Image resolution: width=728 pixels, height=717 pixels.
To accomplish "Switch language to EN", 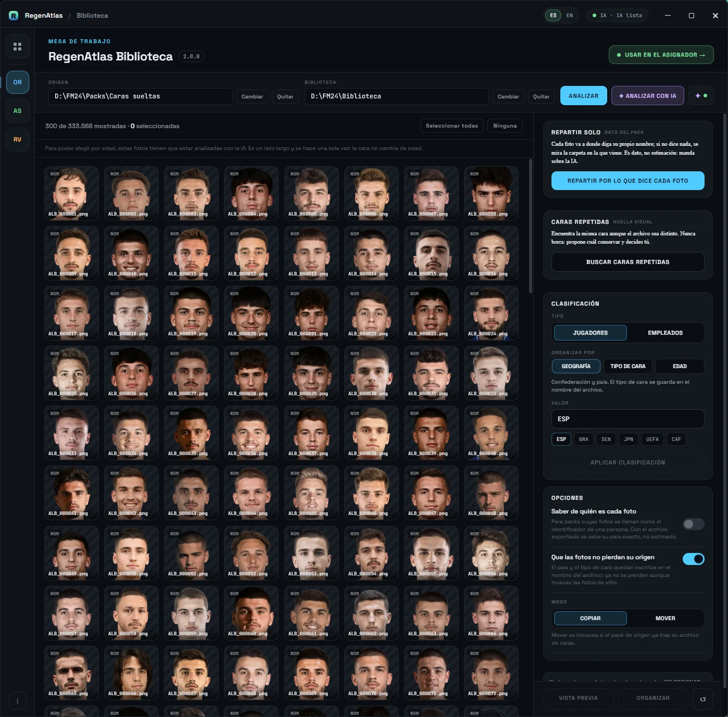I will [x=570, y=16].
